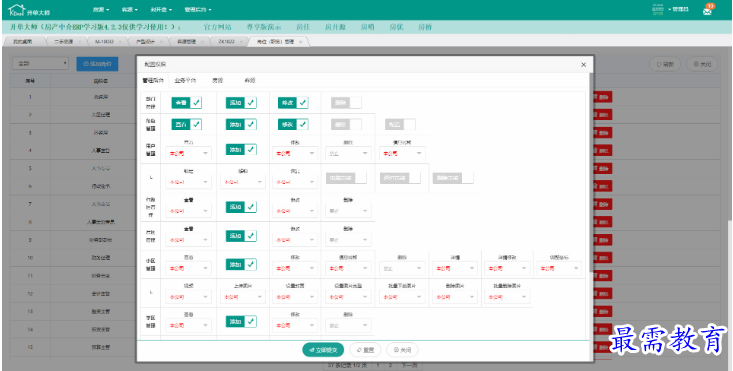This screenshot has height=371, width=733.
Task: Open 详情修改 dropdown in 小区管理 row
Action: 508,269
